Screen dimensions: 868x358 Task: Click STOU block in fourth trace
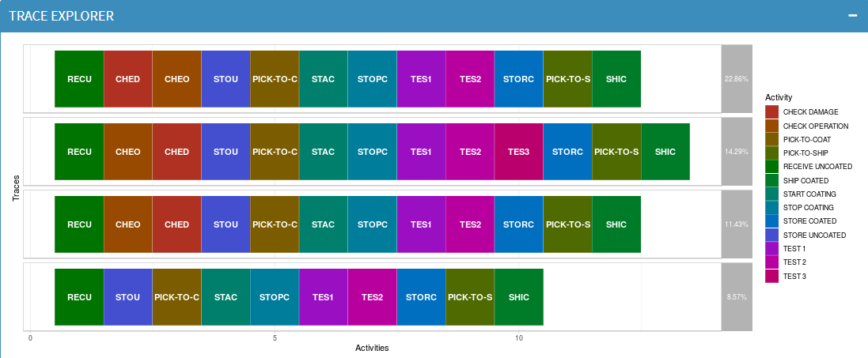128,297
